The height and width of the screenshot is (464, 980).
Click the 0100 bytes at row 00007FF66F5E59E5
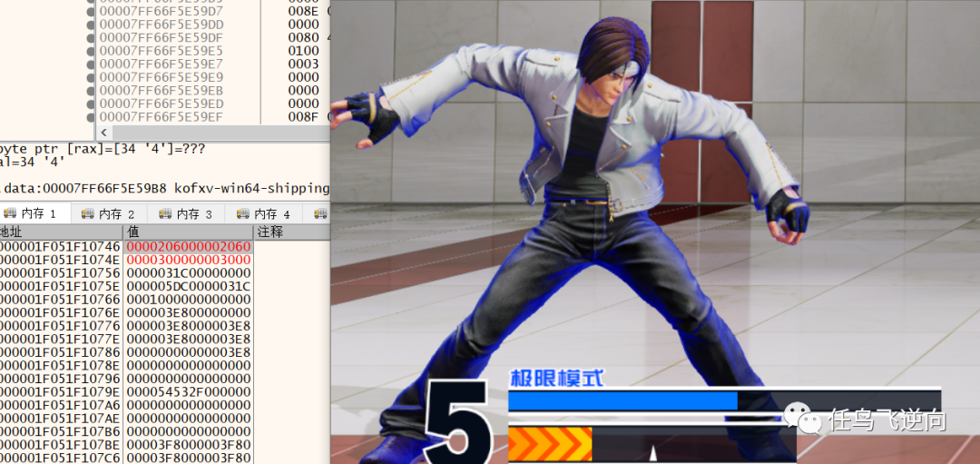(304, 51)
